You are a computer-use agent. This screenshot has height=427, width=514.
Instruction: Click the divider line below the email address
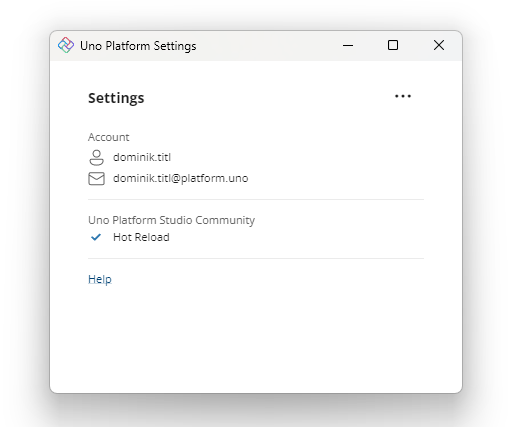(x=256, y=199)
